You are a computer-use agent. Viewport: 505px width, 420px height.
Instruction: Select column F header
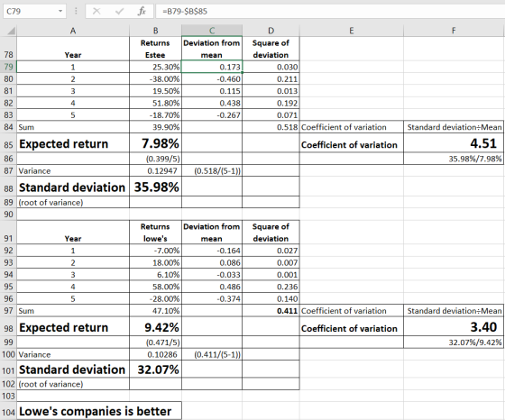coord(454,31)
